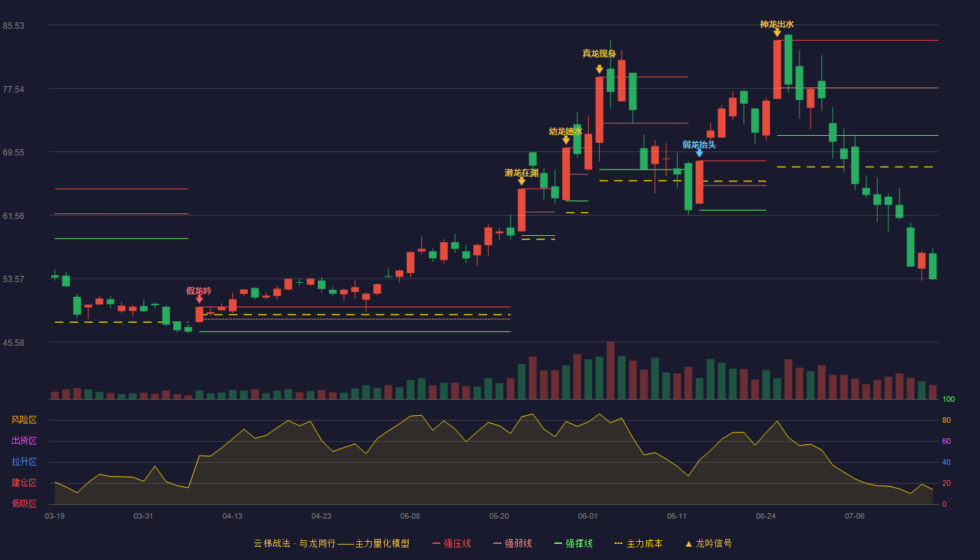Viewport: 980px width, 560px height.
Task: Toggle the 强压线 legend series
Action: tap(451, 543)
